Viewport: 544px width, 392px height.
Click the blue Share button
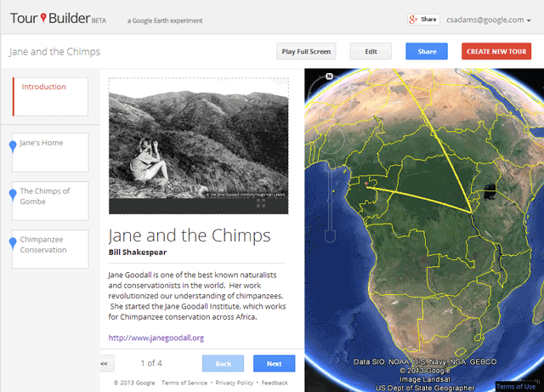[x=427, y=51]
